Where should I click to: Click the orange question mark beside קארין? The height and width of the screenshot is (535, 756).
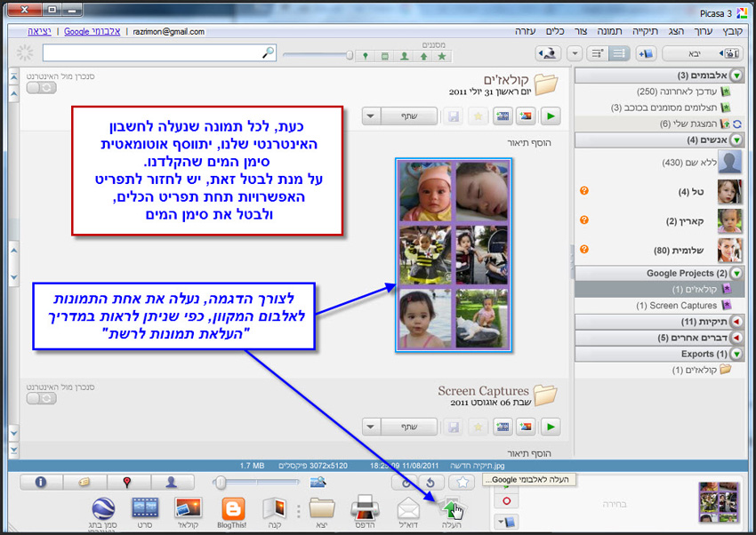pyautogui.click(x=583, y=220)
